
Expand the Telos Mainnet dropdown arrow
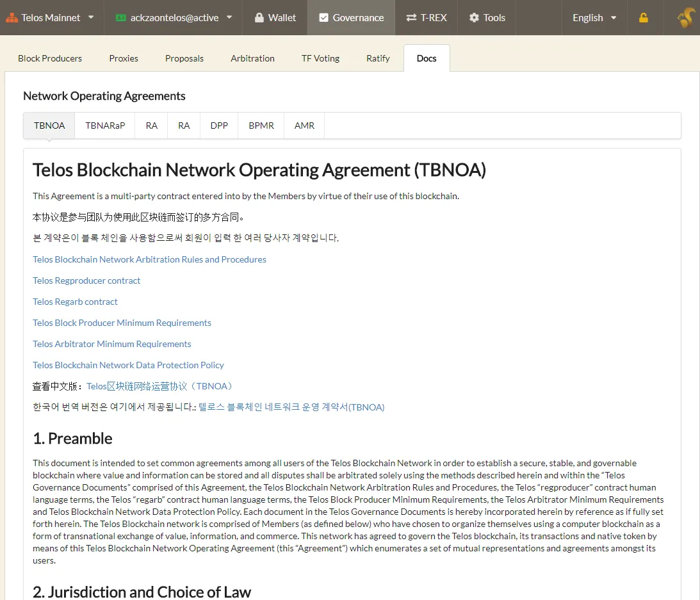pyautogui.click(x=91, y=17)
